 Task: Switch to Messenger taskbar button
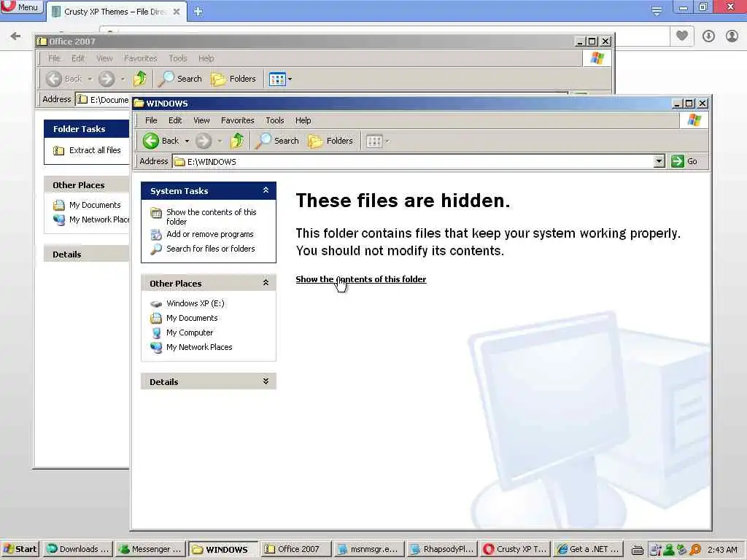tap(150, 549)
